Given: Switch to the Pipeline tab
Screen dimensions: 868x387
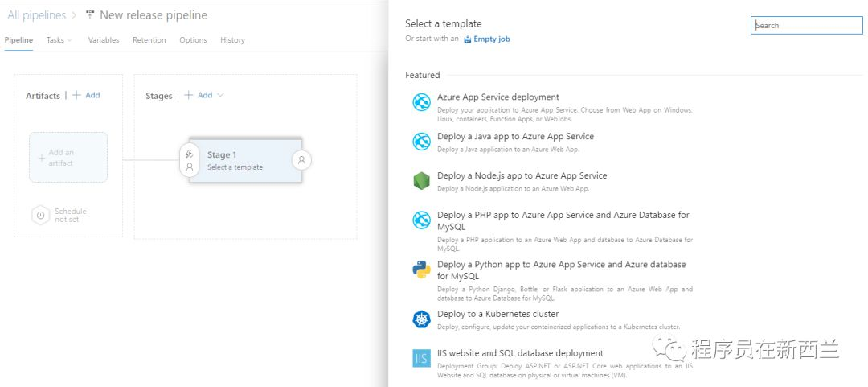Looking at the screenshot, I should click(x=18, y=40).
